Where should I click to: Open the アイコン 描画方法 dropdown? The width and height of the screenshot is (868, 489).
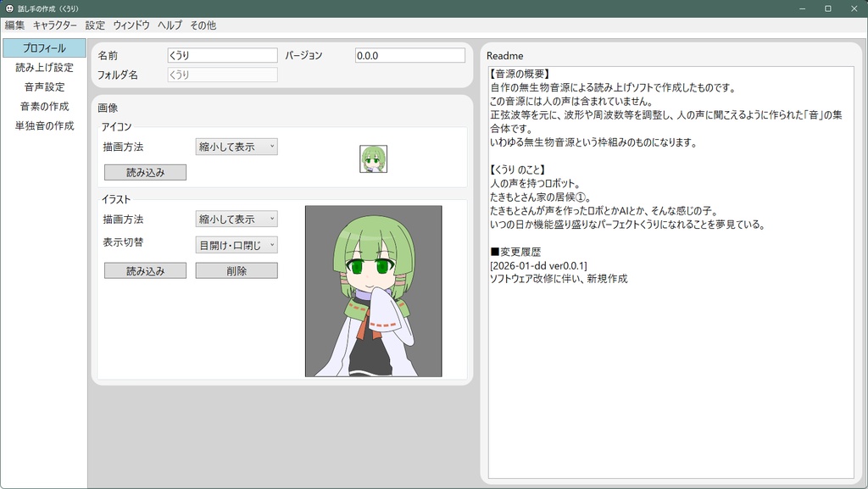tap(238, 146)
